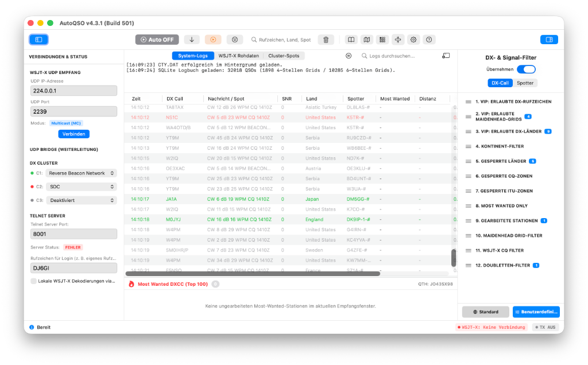Open Multicast (MC) mode selector
This screenshot has height=365, width=588.
(x=66, y=123)
